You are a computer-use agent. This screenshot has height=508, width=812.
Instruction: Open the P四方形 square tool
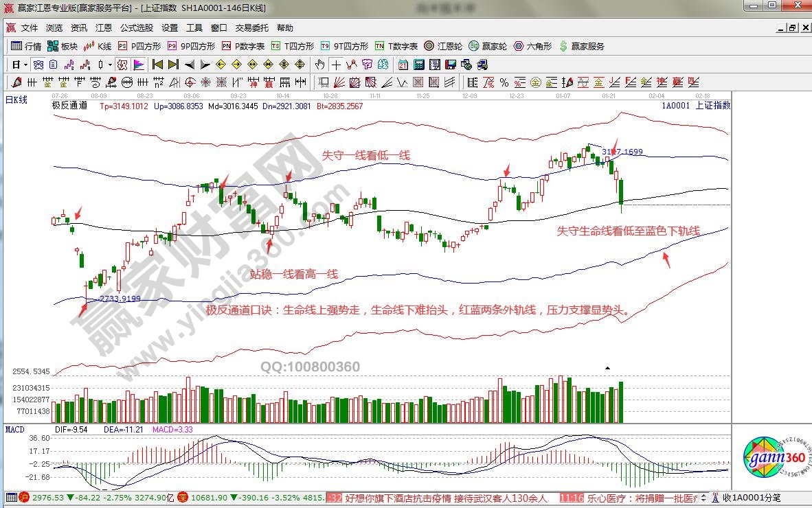pos(139,47)
